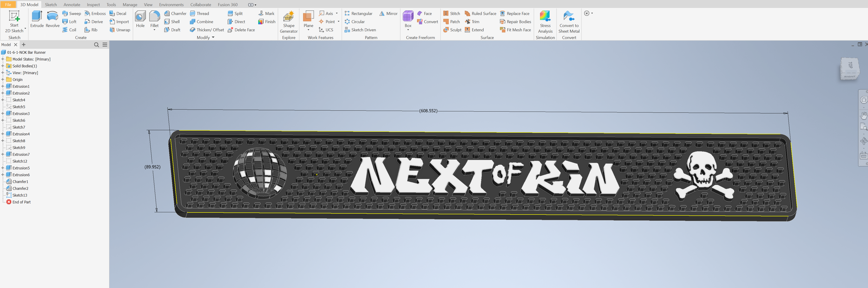Expand the Solid Bodies(1) folder
Viewport: 868px width, 288px height.
3,66
